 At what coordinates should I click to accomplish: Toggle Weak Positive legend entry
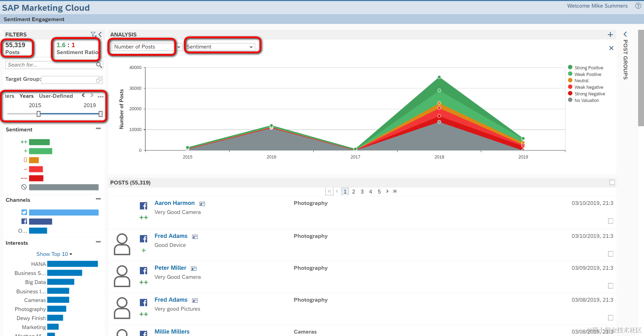pyautogui.click(x=585, y=74)
